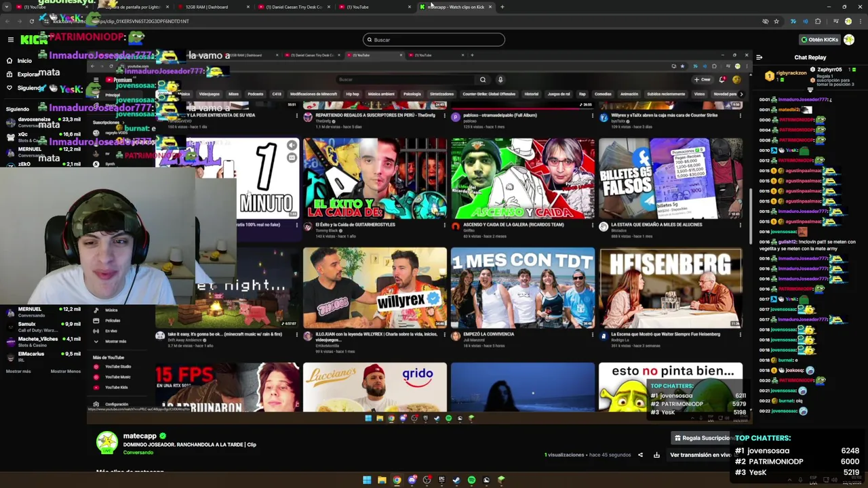Reload the page

click(31, 21)
